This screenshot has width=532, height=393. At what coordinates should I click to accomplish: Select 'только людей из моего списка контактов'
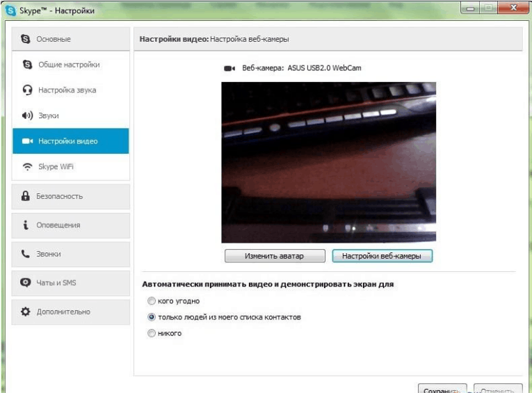tap(152, 317)
